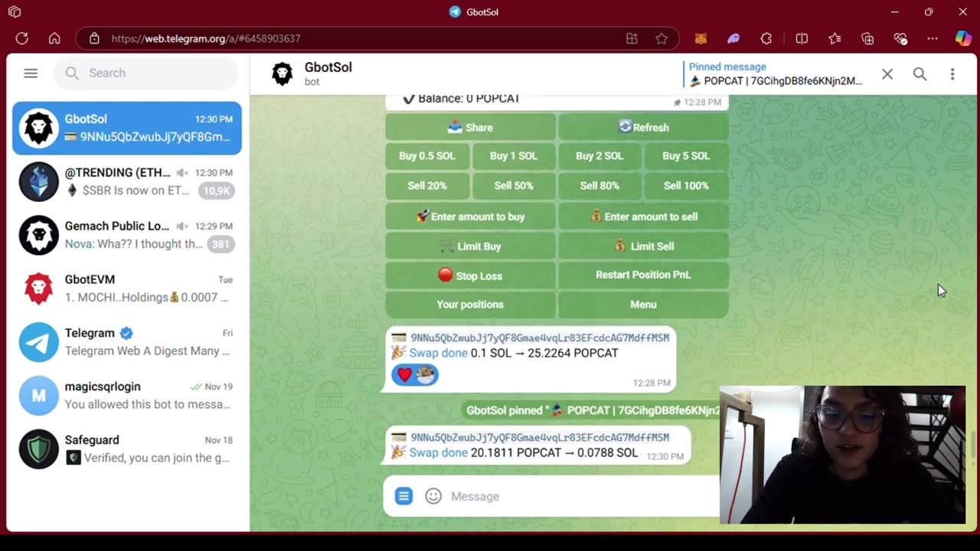Open the browser Extensions puzzle icon
This screenshot has width=980, height=551.
click(766, 38)
